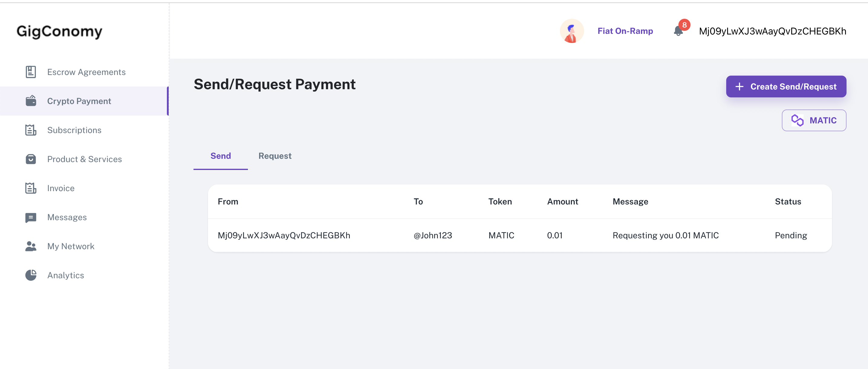Click the user avatar profile icon

[x=572, y=31]
